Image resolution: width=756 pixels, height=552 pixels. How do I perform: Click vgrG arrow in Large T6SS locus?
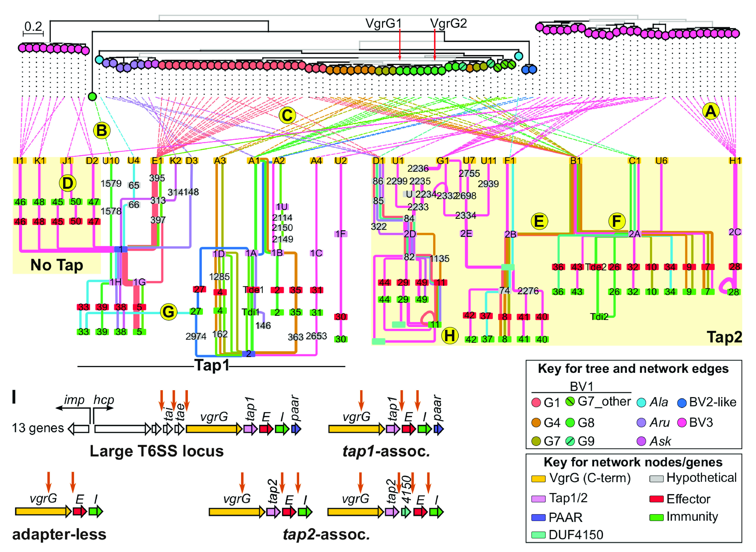point(214,429)
